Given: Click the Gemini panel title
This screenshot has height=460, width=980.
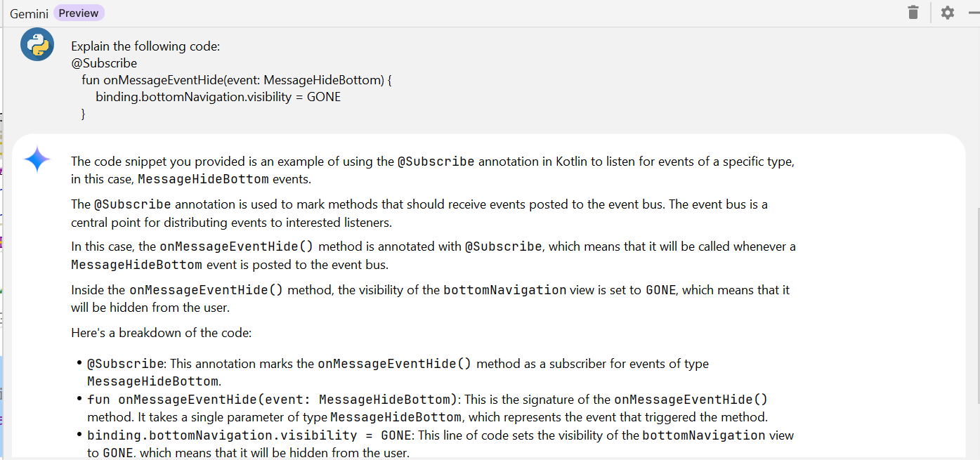Looking at the screenshot, I should coord(29,13).
